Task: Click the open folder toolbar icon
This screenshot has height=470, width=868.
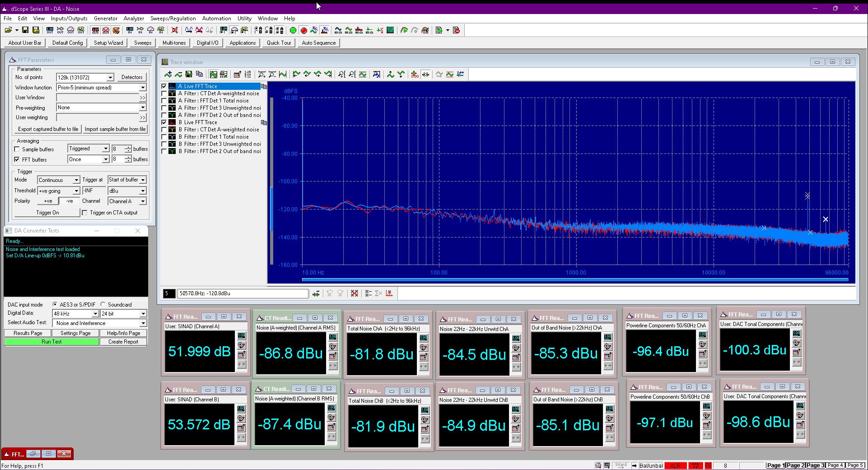Action: click(x=8, y=30)
